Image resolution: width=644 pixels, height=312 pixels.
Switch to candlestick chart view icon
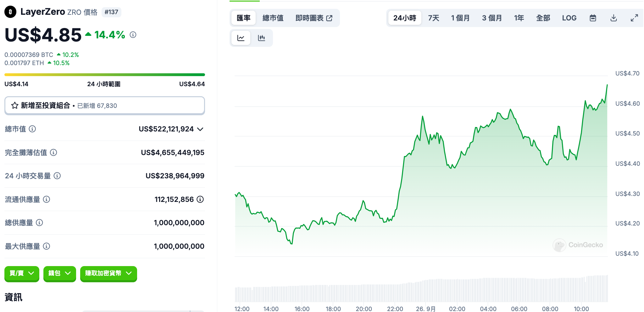[x=262, y=38]
